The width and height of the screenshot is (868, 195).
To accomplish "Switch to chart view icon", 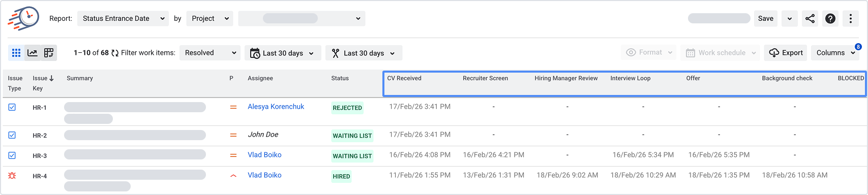I will pyautogui.click(x=33, y=53).
